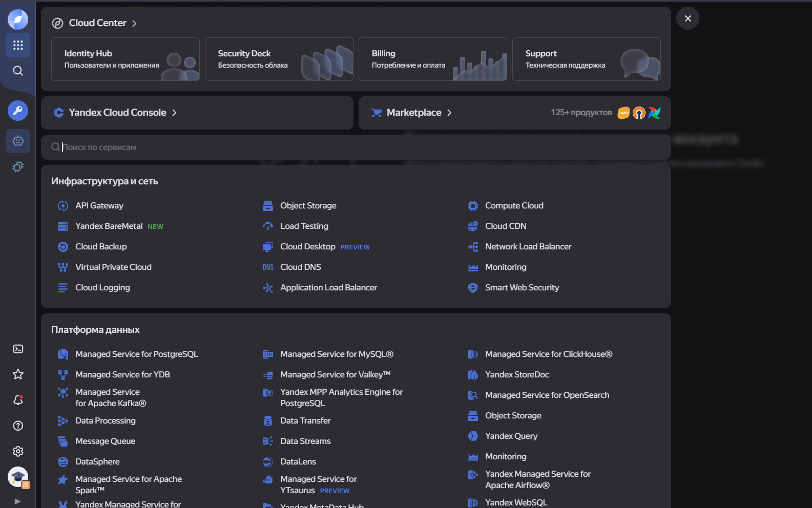Click the help question mark icon
Viewport: 812px width, 508px height.
(18, 426)
